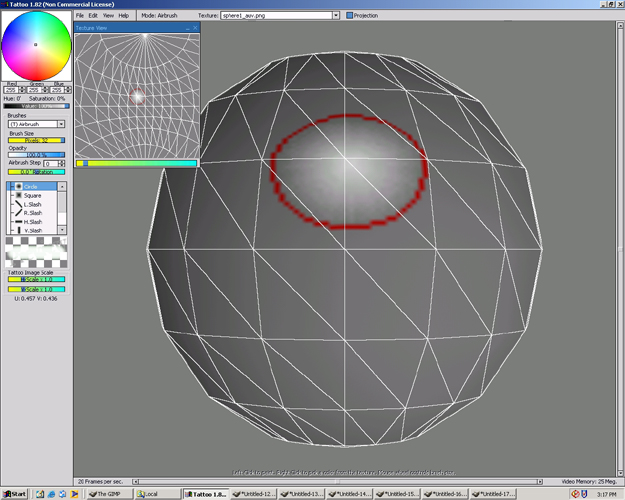The image size is (625, 500).
Task: Click viewport vertical scrollbar up arrow
Action: pyautogui.click(x=620, y=25)
